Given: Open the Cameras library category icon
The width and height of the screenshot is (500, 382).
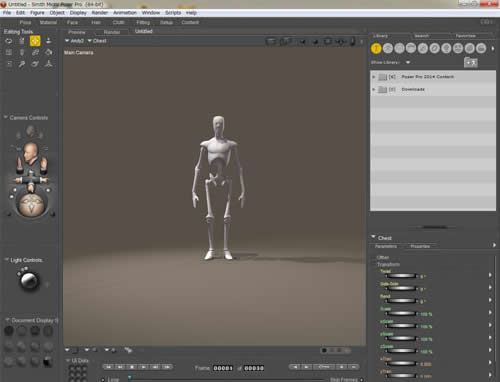Looking at the screenshot, I should 458,48.
